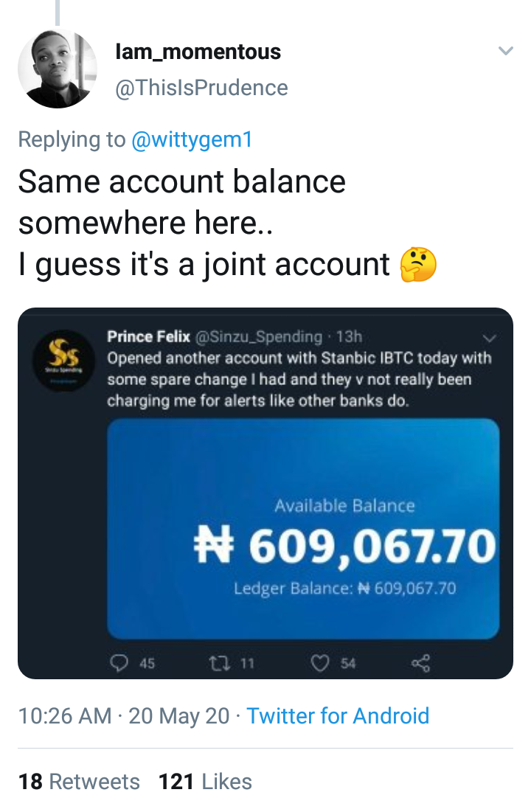This screenshot has width=531, height=812.
Task: Open Iam_momentous profile picture
Action: click(57, 70)
